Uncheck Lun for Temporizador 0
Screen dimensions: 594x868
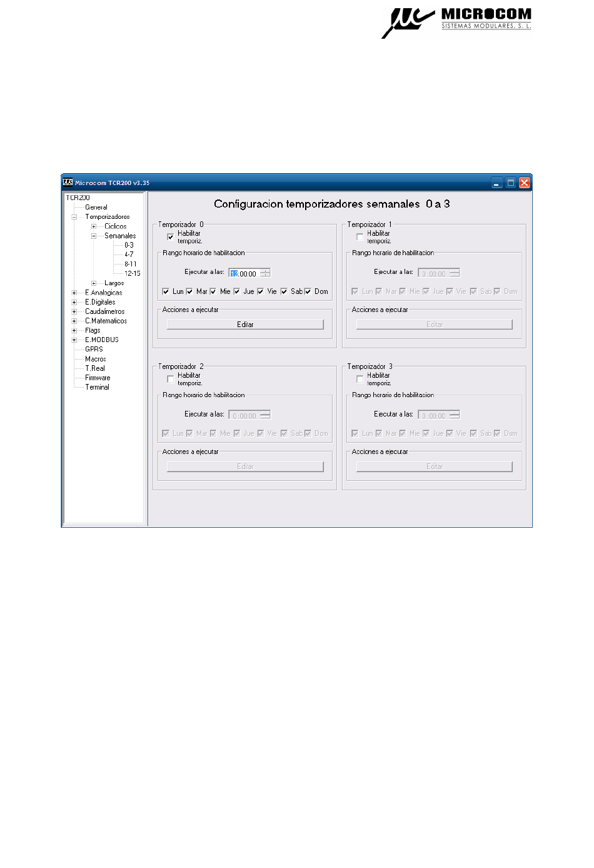(x=166, y=291)
